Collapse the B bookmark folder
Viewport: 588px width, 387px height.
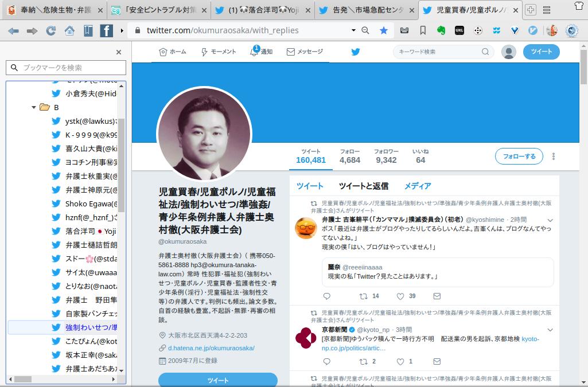pos(34,108)
